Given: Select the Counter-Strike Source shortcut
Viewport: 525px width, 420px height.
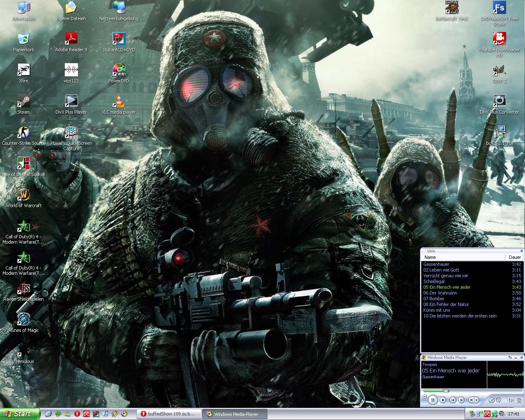Looking at the screenshot, I should pos(23,136).
